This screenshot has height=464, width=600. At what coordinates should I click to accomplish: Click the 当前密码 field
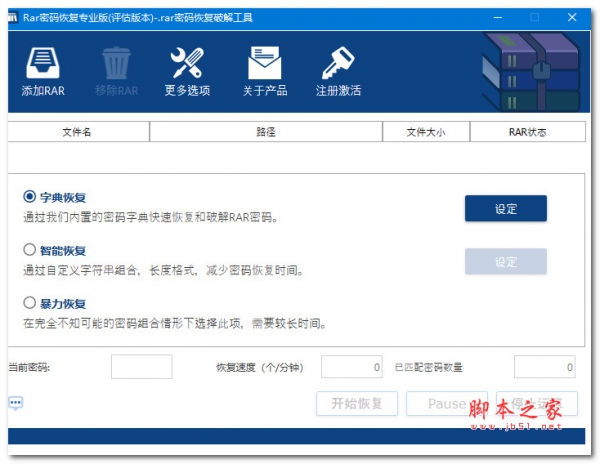[x=142, y=367]
